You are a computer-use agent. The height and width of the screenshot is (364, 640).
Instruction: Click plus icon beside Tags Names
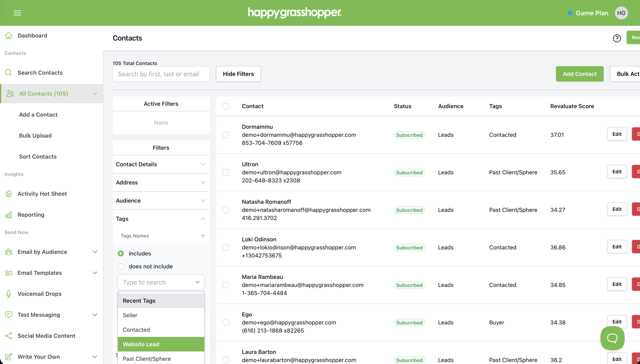(x=203, y=236)
